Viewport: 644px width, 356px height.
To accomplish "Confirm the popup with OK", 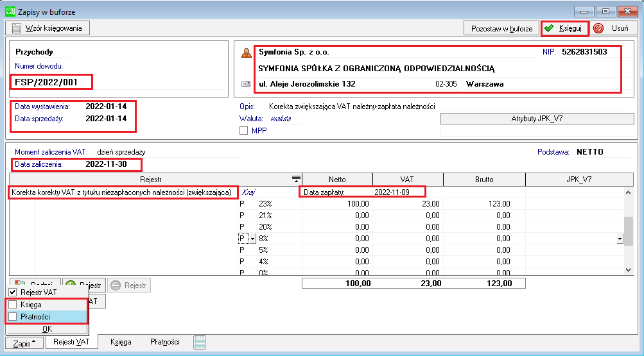I will 48,329.
